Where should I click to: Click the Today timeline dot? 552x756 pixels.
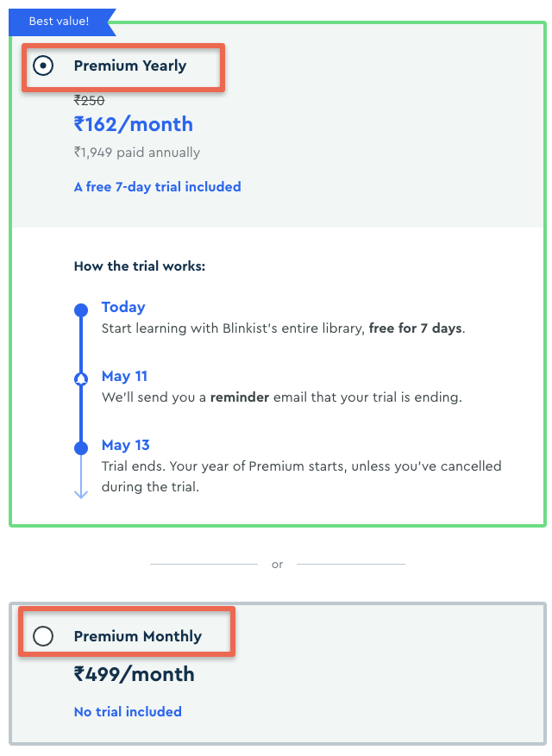point(81,310)
